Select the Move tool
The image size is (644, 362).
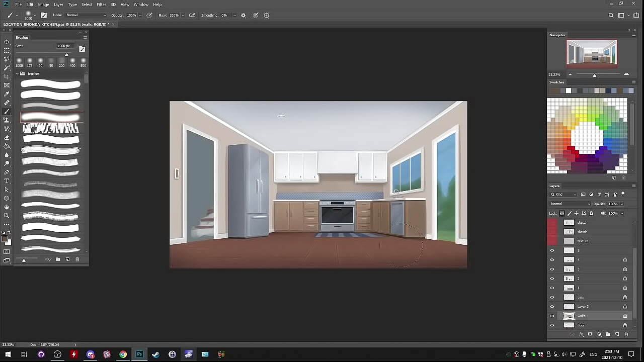coord(7,42)
